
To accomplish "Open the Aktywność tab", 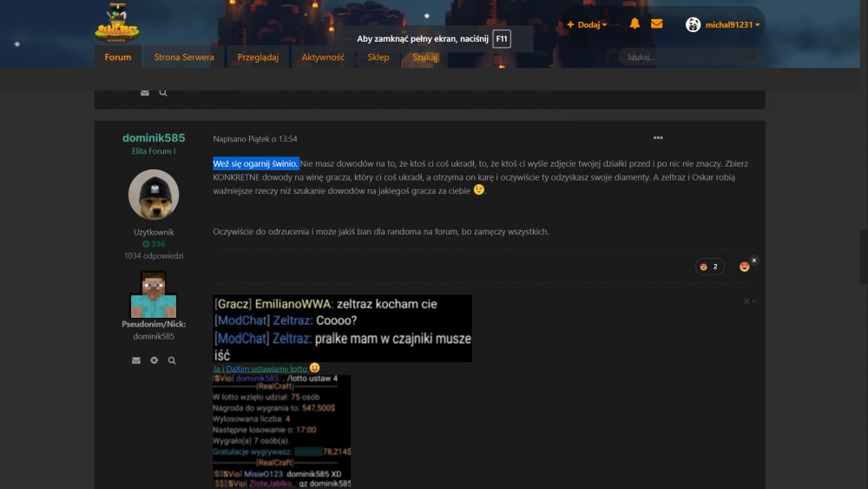I will 323,57.
